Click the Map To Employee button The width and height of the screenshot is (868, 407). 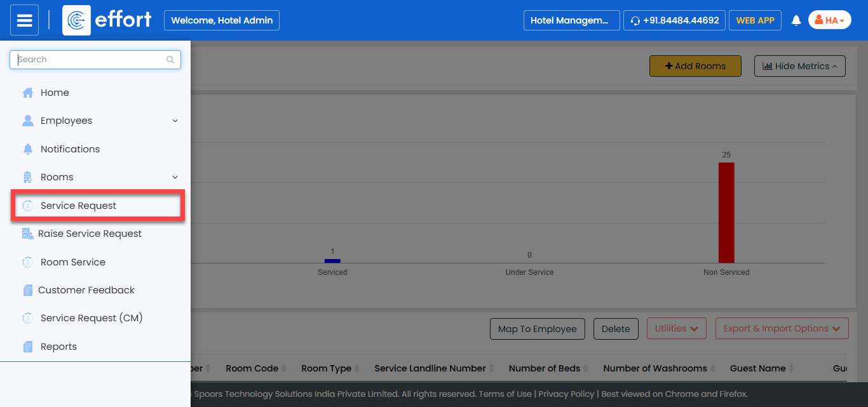(537, 329)
